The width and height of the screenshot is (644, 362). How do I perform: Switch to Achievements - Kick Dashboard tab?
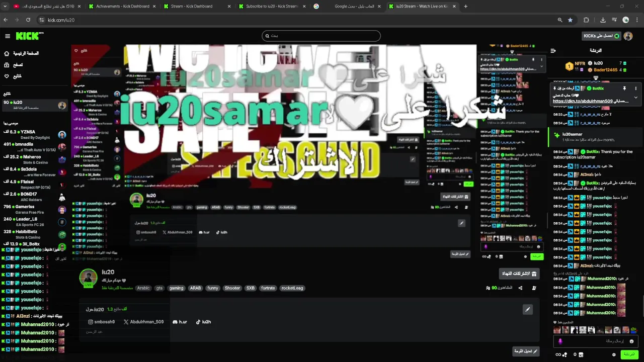(x=123, y=7)
